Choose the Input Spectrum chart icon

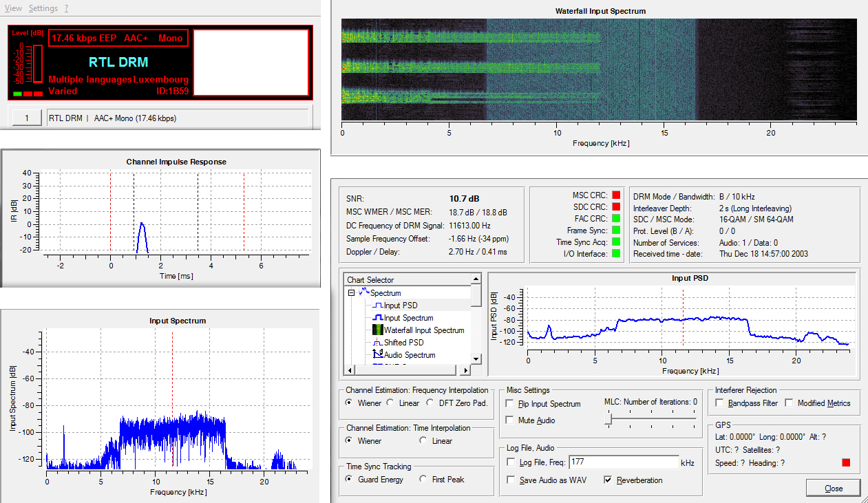pos(377,318)
